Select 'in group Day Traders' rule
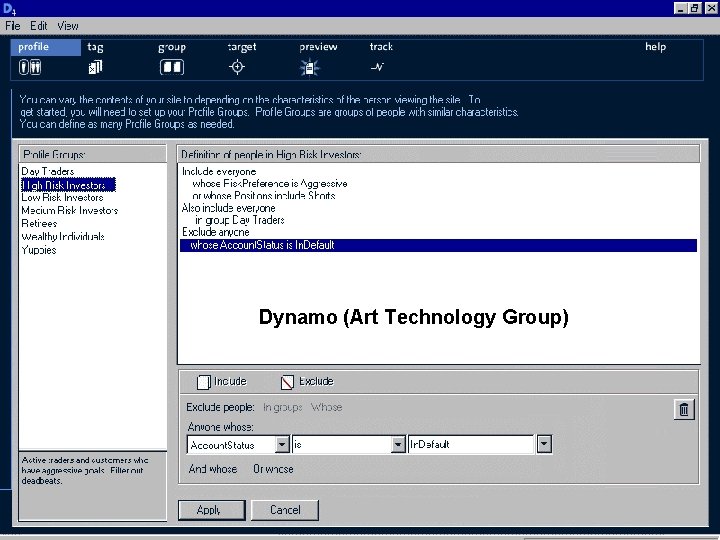This screenshot has width=720, height=540. pyautogui.click(x=240, y=220)
